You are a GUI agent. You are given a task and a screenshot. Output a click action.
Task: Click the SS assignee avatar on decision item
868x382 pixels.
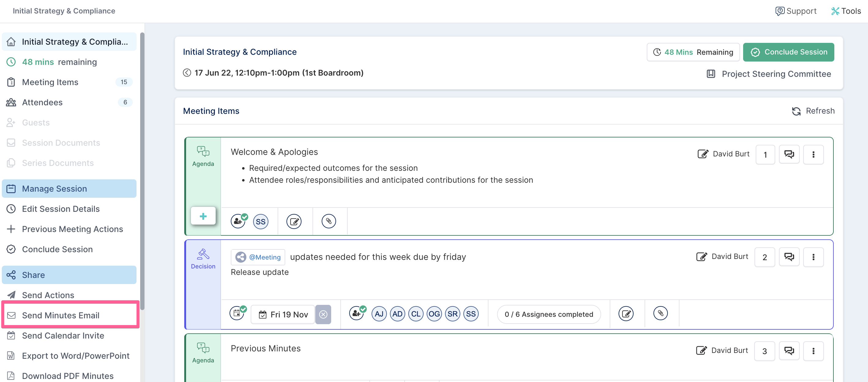tap(471, 314)
